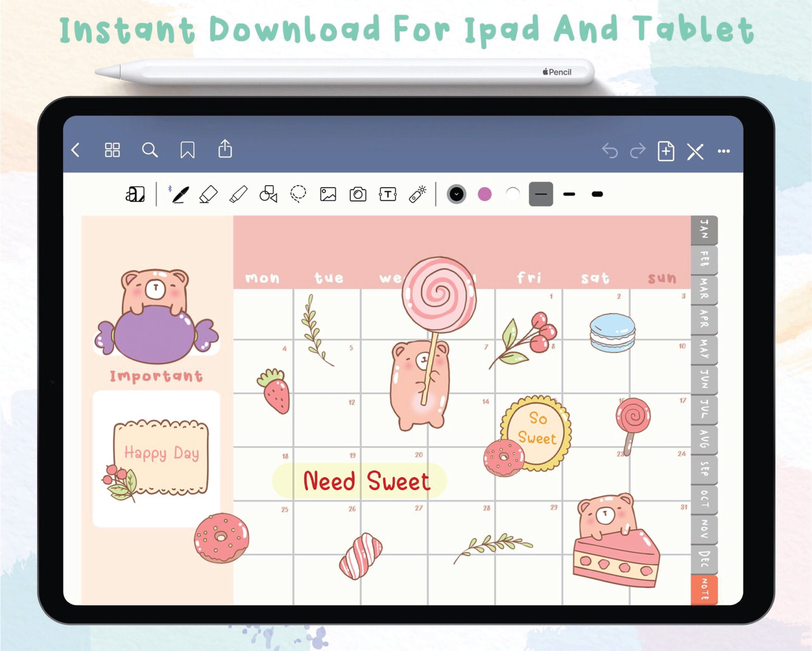Tap the red cherry branch sticker

click(523, 340)
